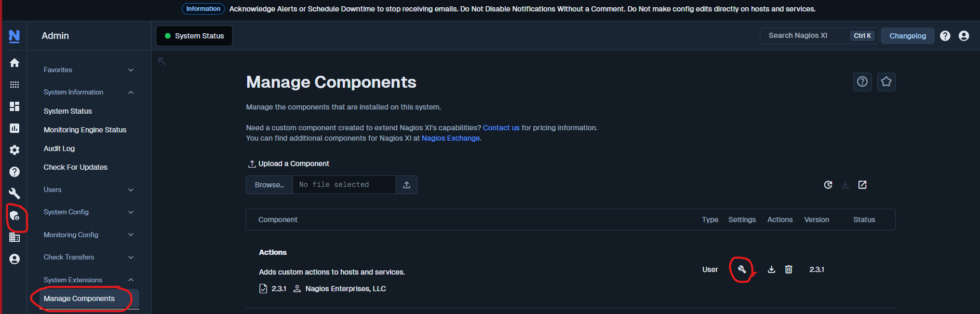This screenshot has height=314, width=980.
Task: Click the Component column header
Action: tap(278, 220)
